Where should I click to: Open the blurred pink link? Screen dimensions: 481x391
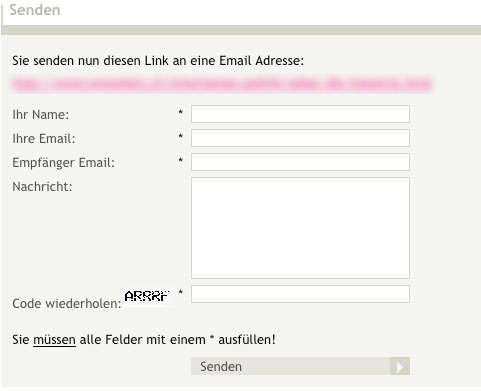point(222,84)
